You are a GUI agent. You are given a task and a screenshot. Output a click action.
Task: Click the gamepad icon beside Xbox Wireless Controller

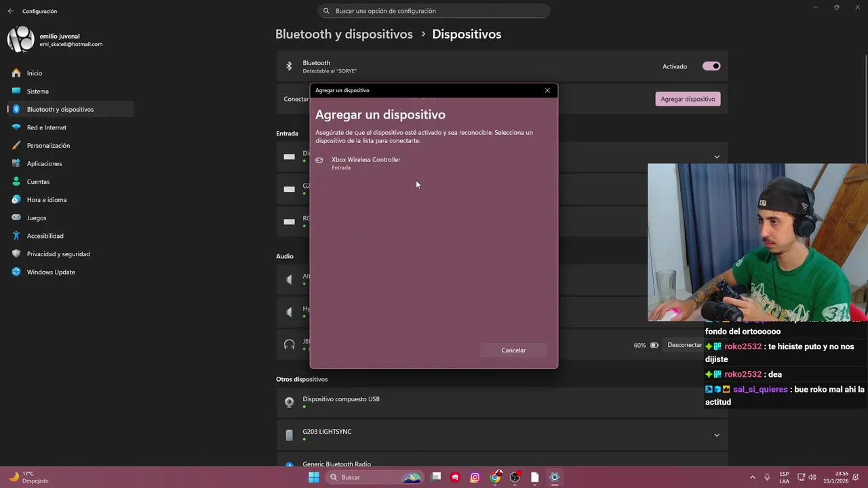click(319, 160)
